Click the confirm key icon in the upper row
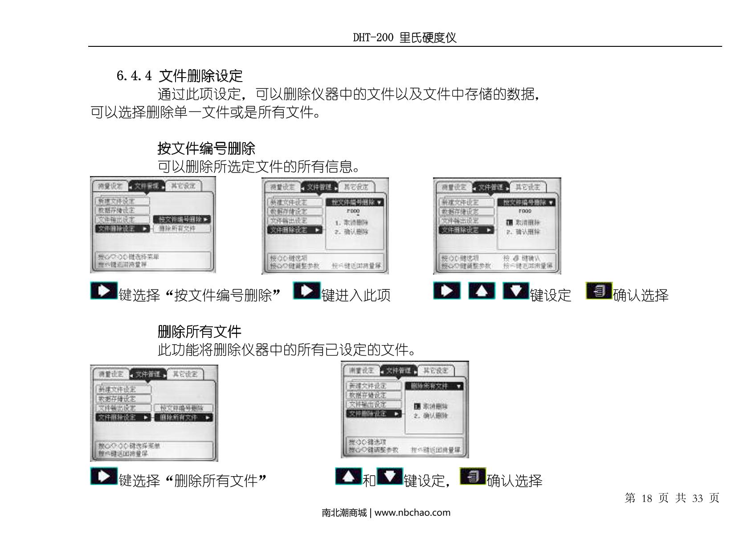Viewport: 756px width, 535px height. point(599,291)
